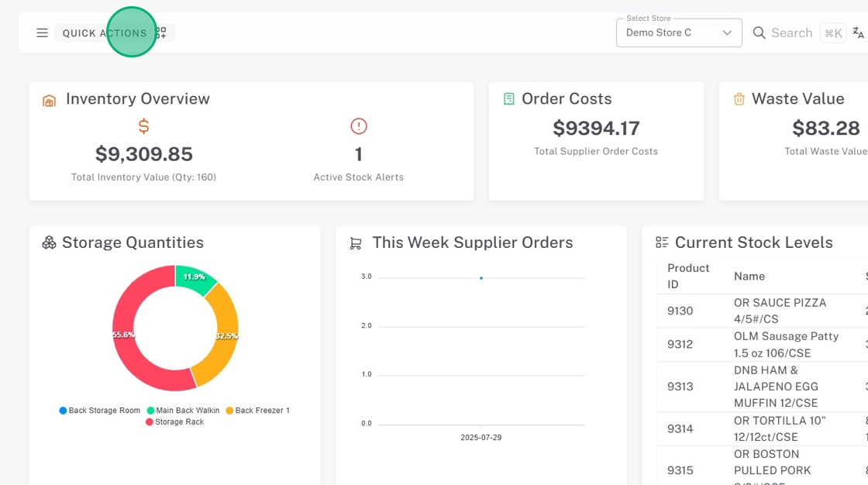Click the Inventory Overview warehouse icon
The width and height of the screenshot is (868, 485).
click(x=50, y=100)
